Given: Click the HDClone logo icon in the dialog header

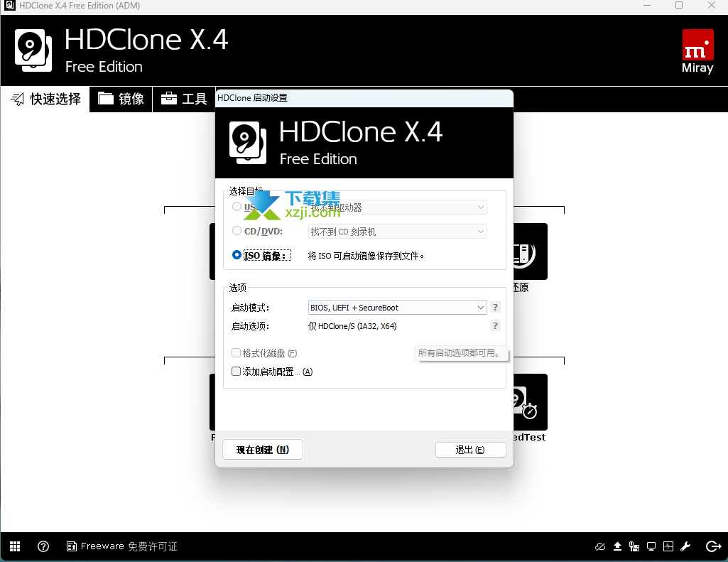Looking at the screenshot, I should pos(248,143).
